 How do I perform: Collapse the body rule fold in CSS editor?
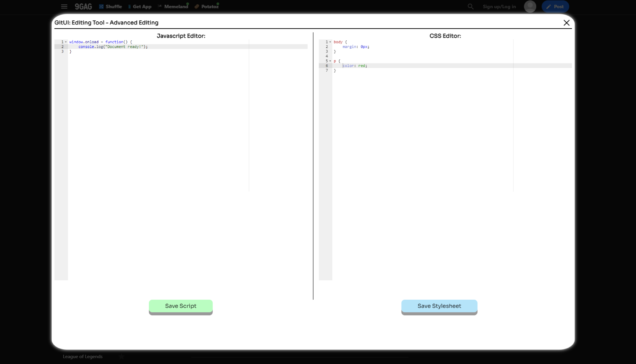pos(330,42)
